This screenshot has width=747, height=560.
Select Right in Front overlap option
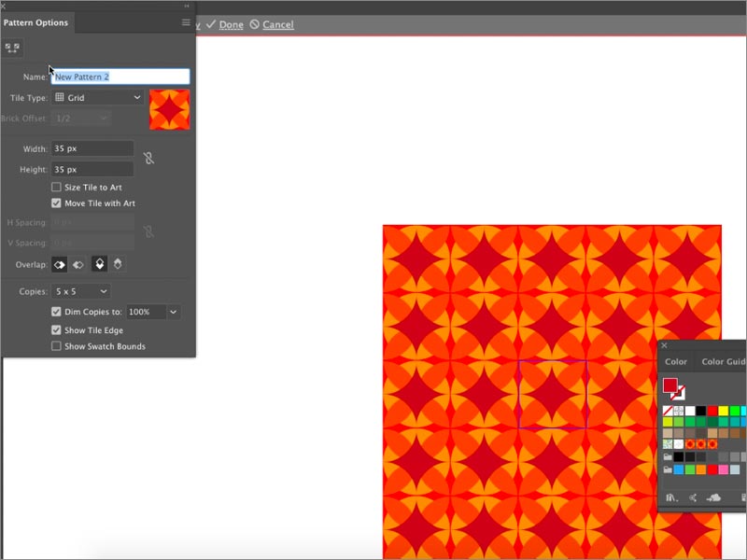pyautogui.click(x=78, y=265)
